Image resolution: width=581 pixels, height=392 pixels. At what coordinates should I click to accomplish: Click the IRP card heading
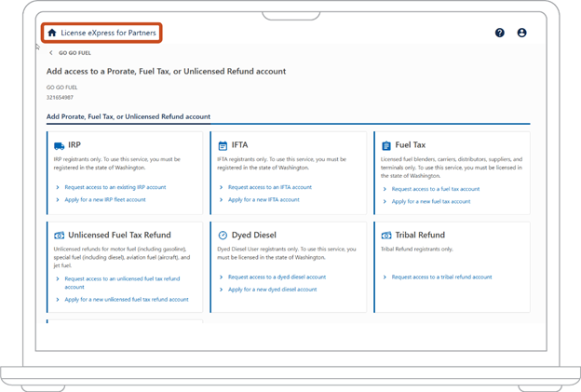coord(74,145)
